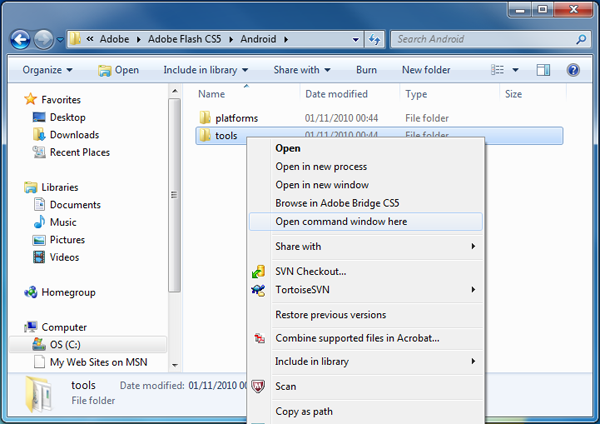
Task: Open the Include in library toolbar dropdown
Action: (x=206, y=70)
